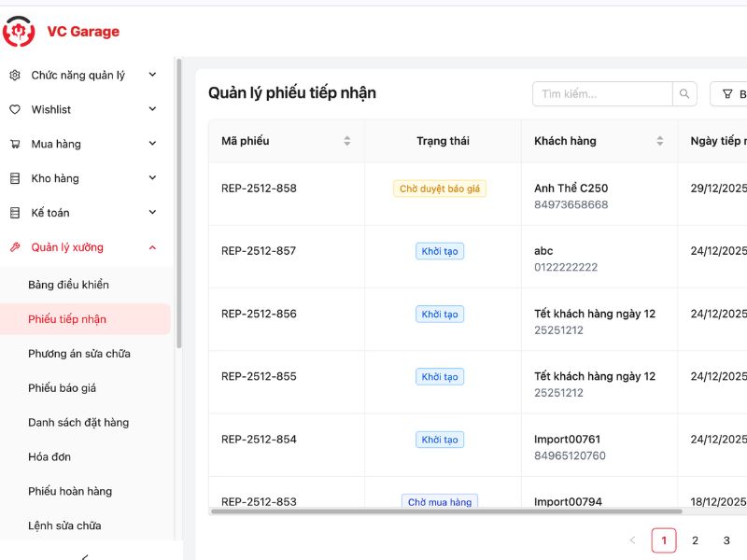The width and height of the screenshot is (747, 560).
Task: Click the search magnifier icon button
Action: click(x=685, y=94)
